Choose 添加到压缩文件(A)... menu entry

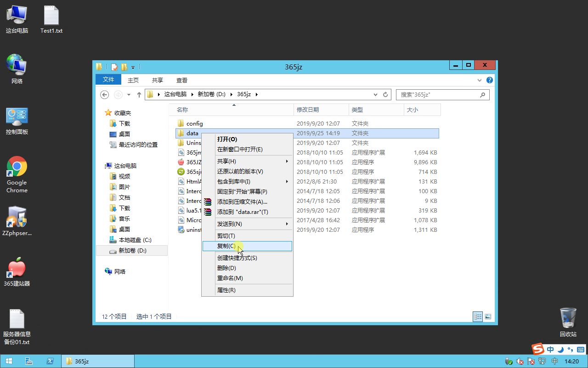(247, 202)
